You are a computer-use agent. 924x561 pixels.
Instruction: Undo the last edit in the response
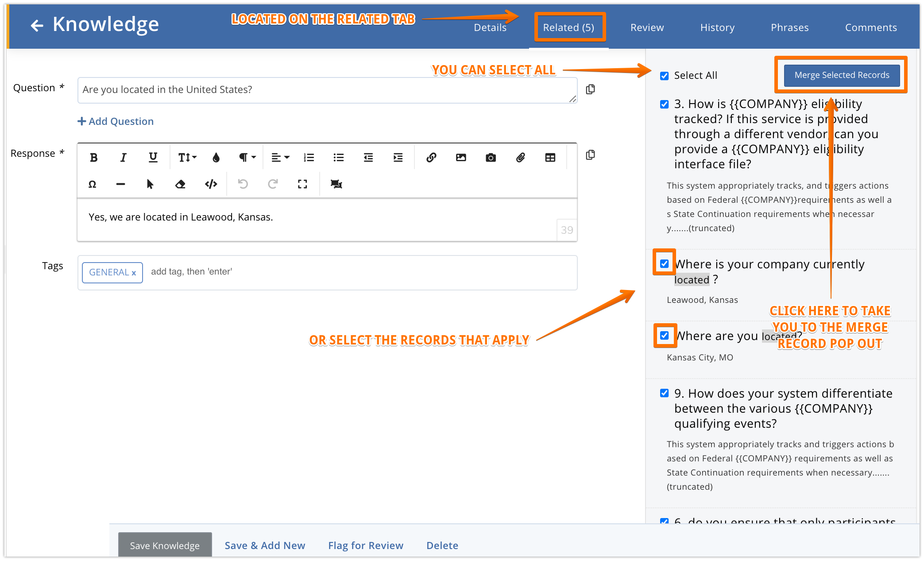[x=243, y=184]
